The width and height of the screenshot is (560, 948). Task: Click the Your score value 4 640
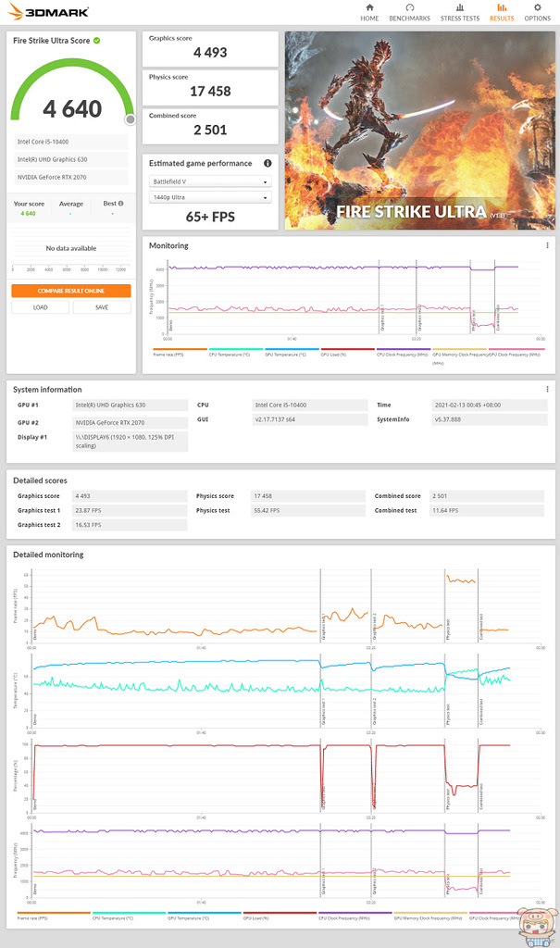click(29, 214)
